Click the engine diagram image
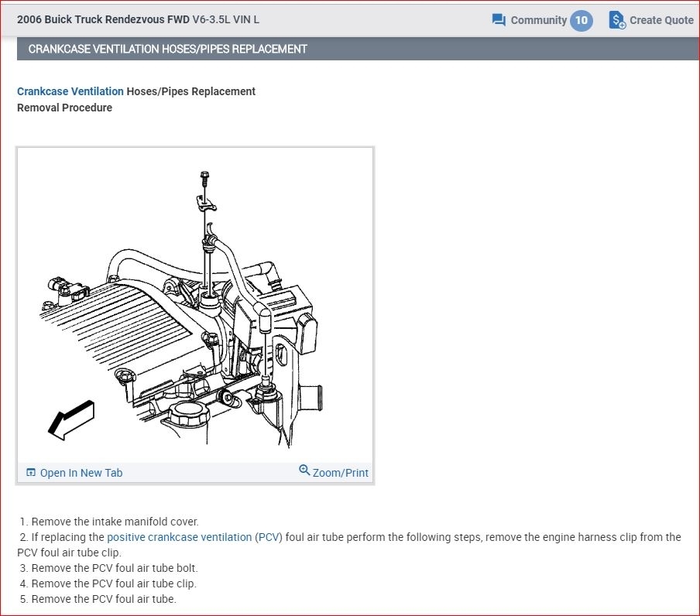The height and width of the screenshot is (616, 700). (x=195, y=310)
